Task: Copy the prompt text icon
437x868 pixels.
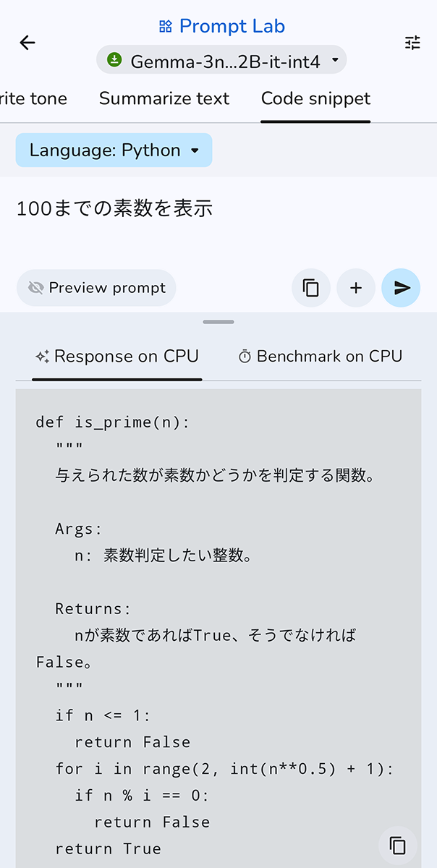Action: 311,288
